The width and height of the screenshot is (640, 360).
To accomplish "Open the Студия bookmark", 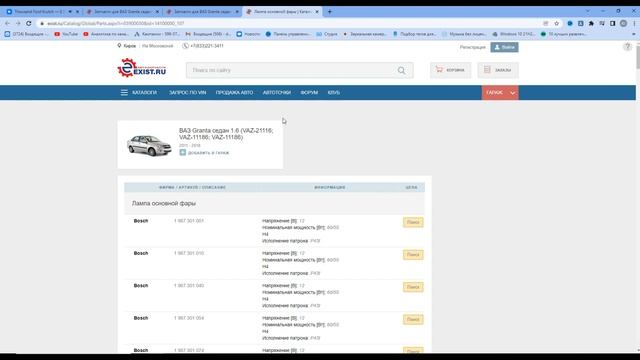I will tap(327, 34).
